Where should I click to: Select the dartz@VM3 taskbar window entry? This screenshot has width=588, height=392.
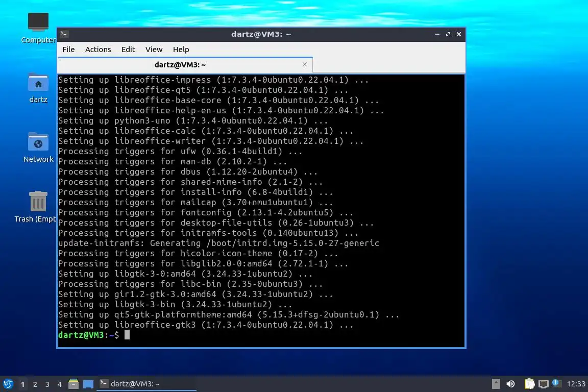coord(146,384)
